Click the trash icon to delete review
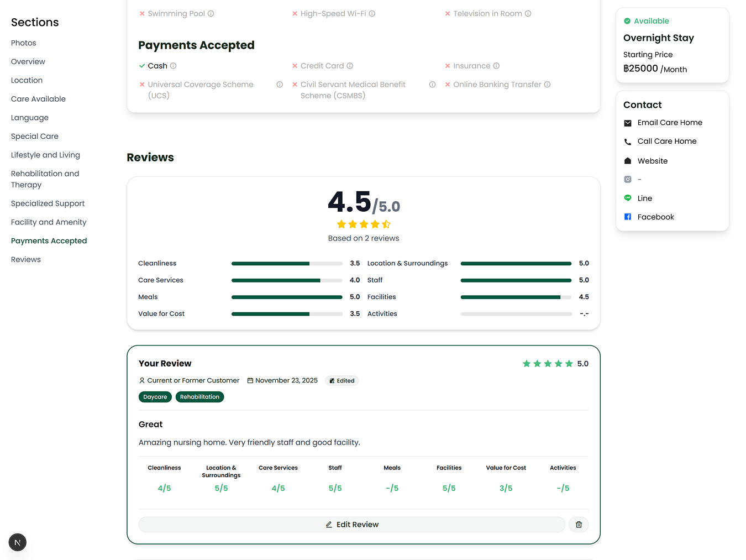 pyautogui.click(x=579, y=525)
